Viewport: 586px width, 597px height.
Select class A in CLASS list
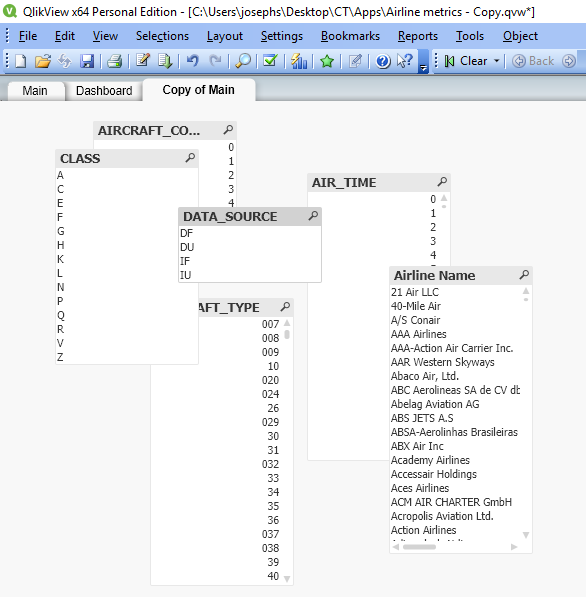click(x=127, y=175)
